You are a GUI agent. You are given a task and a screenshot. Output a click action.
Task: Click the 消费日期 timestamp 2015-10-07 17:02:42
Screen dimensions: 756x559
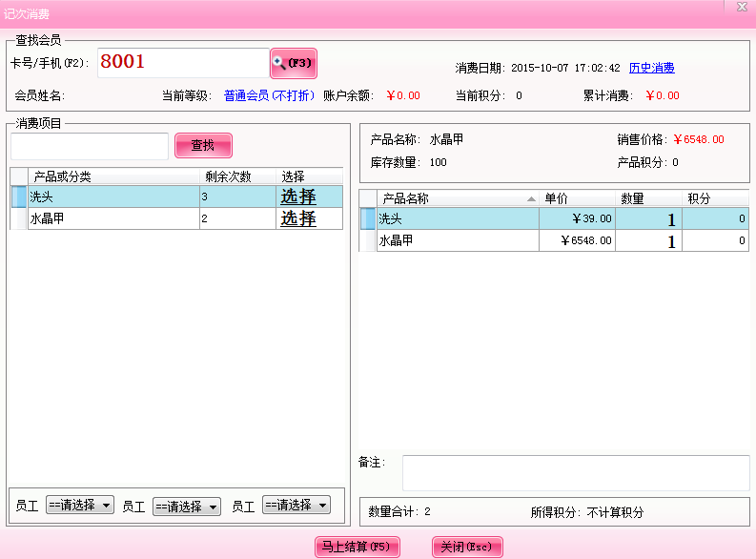pos(565,68)
